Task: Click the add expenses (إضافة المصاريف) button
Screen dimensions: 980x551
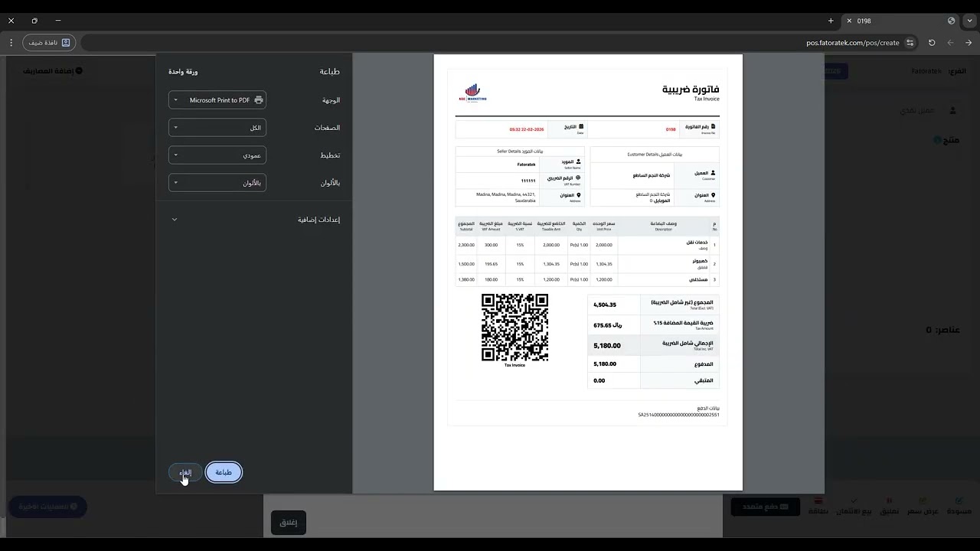Action: coord(53,71)
